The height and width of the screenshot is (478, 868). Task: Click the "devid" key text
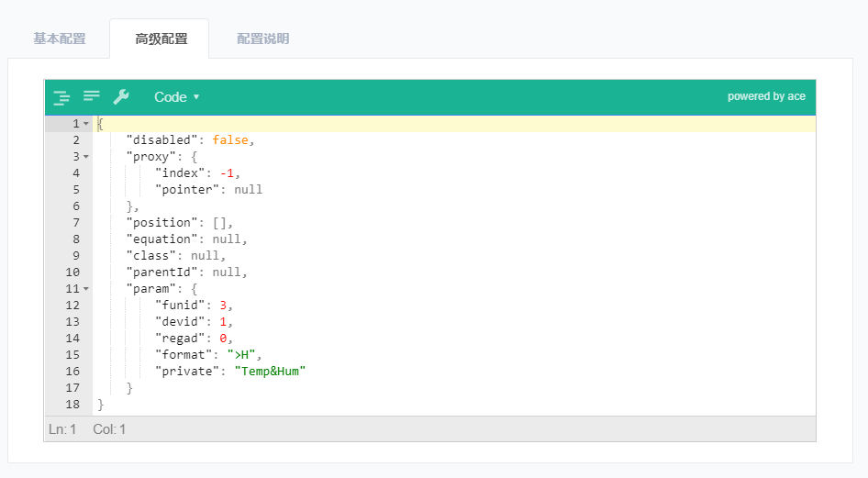click(x=180, y=322)
